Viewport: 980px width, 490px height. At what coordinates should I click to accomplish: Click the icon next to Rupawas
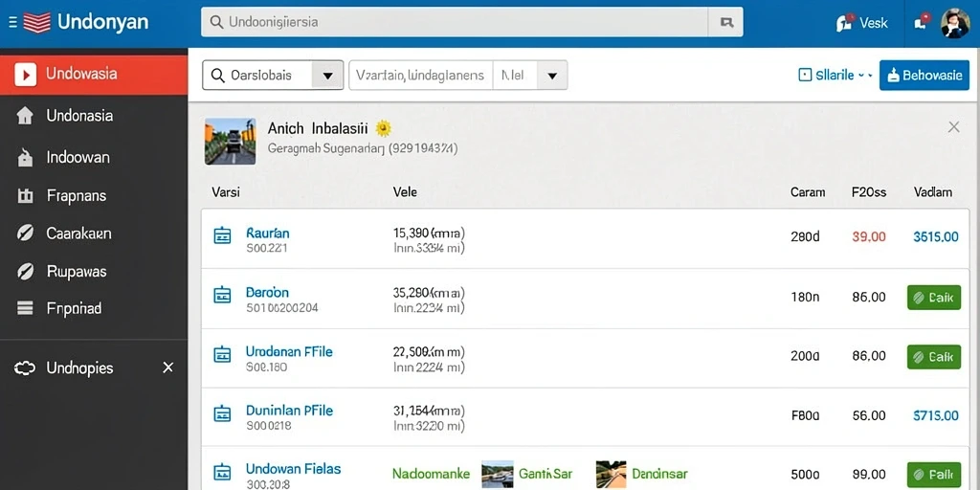25,272
